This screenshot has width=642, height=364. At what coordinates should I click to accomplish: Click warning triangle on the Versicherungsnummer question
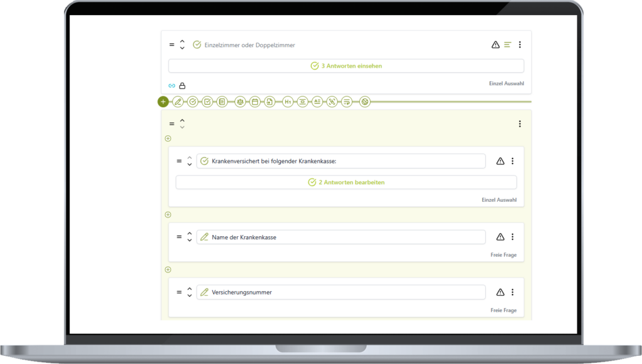500,292
